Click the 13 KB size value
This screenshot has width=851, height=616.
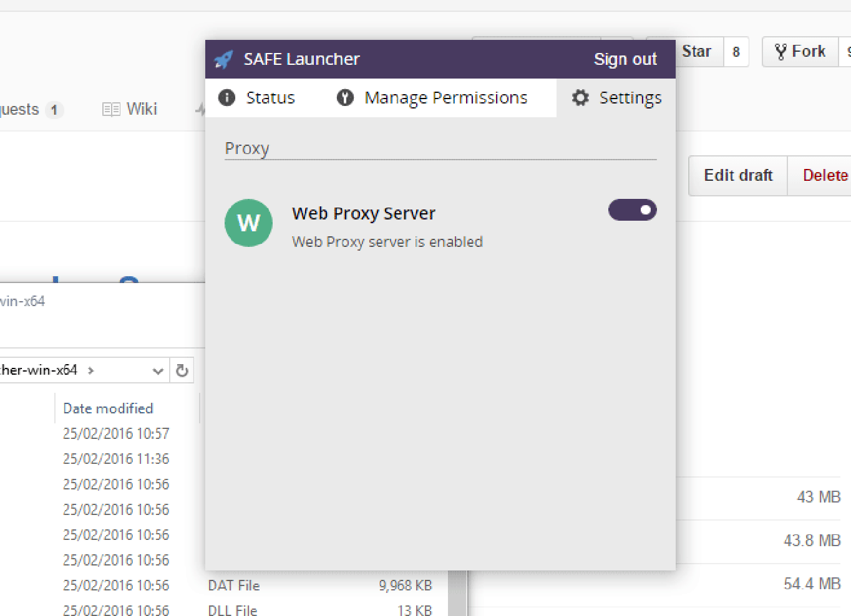click(x=415, y=610)
